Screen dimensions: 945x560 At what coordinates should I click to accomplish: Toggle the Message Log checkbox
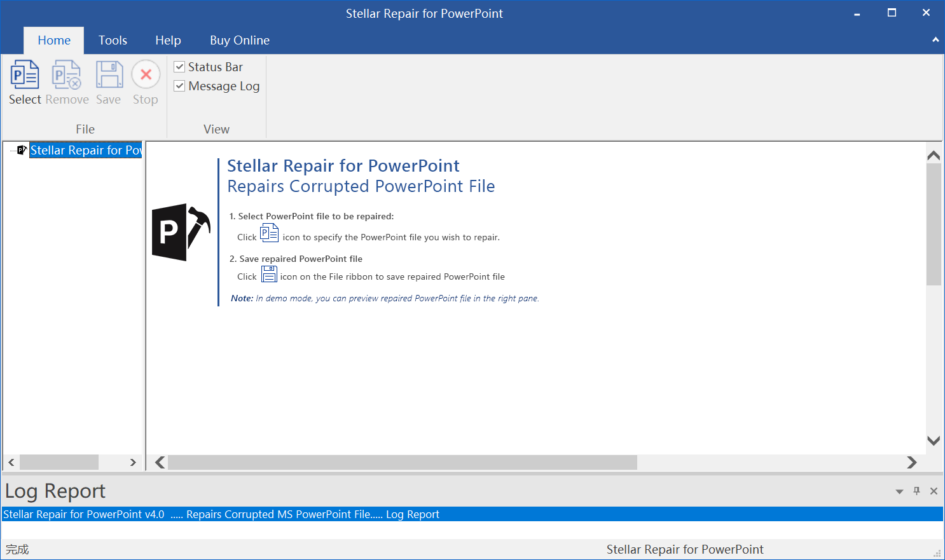(x=179, y=86)
